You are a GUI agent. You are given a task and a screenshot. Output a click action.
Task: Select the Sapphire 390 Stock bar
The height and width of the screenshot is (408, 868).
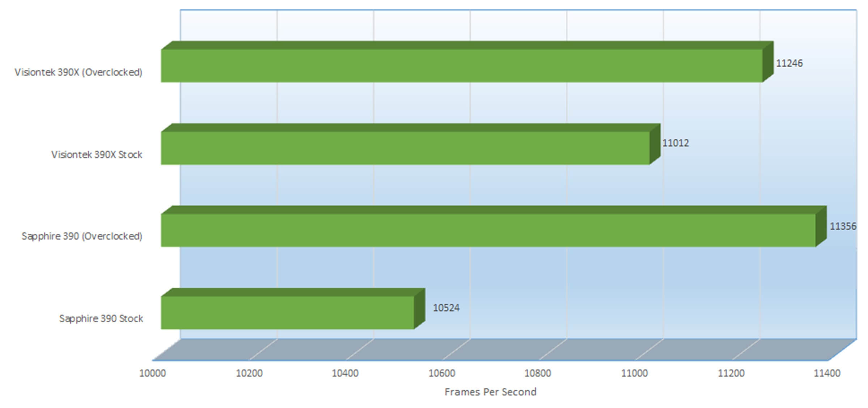coord(287,313)
